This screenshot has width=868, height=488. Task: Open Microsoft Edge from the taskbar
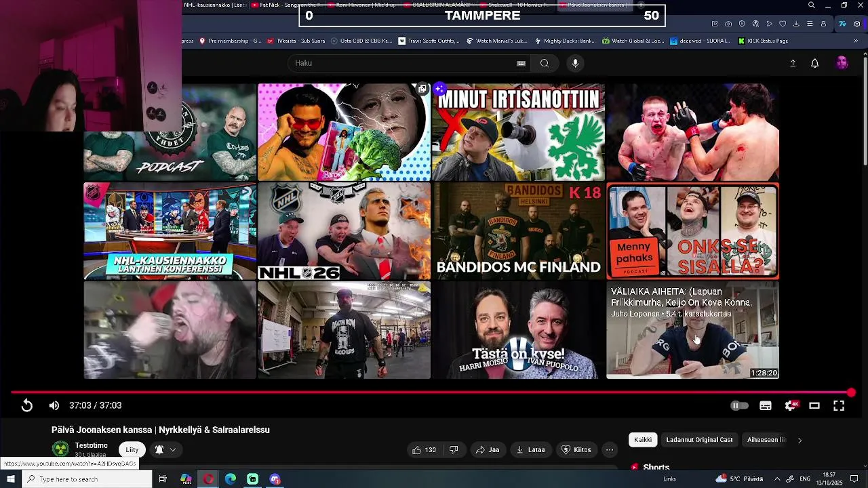tap(231, 479)
